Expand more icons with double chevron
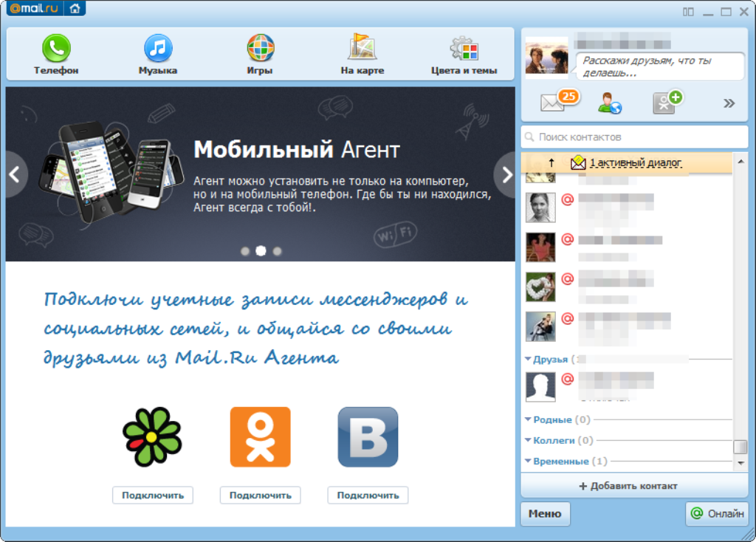756x542 pixels. point(729,103)
